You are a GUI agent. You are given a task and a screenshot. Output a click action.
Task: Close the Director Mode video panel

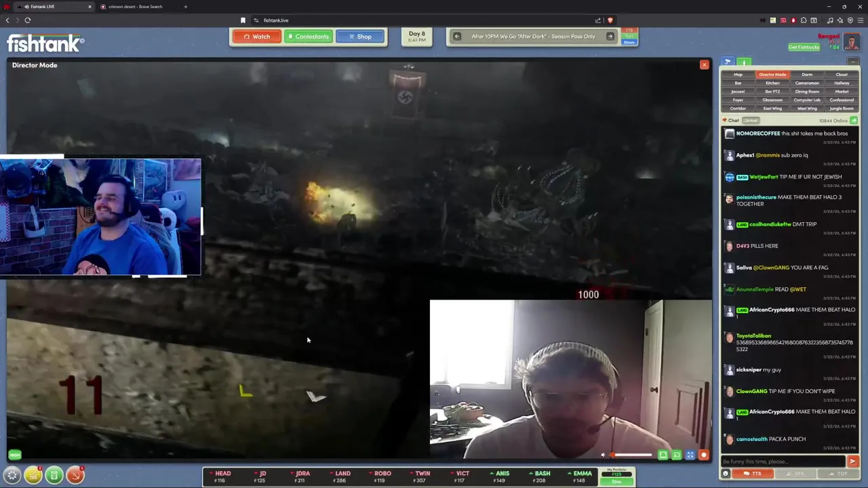pyautogui.click(x=704, y=65)
